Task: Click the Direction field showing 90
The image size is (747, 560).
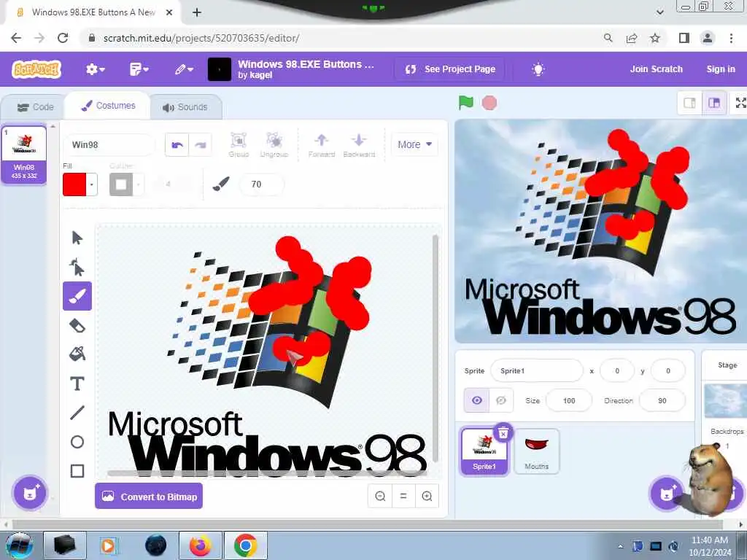Action: coord(662,400)
